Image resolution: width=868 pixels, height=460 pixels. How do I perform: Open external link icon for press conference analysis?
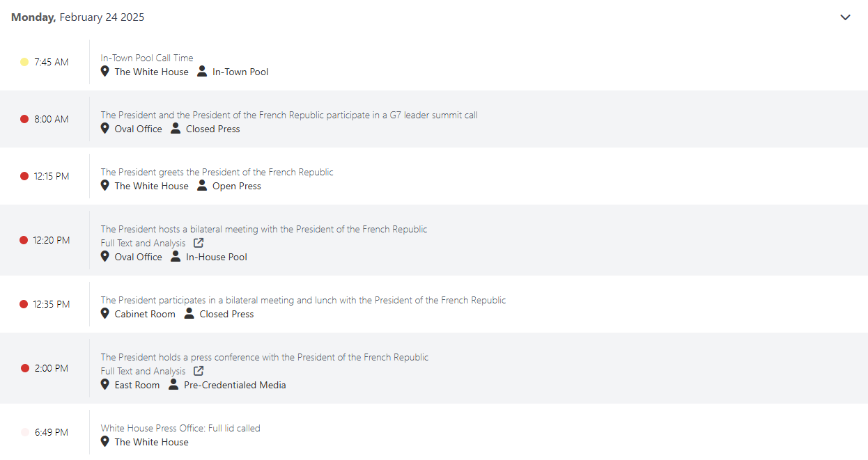coord(199,371)
